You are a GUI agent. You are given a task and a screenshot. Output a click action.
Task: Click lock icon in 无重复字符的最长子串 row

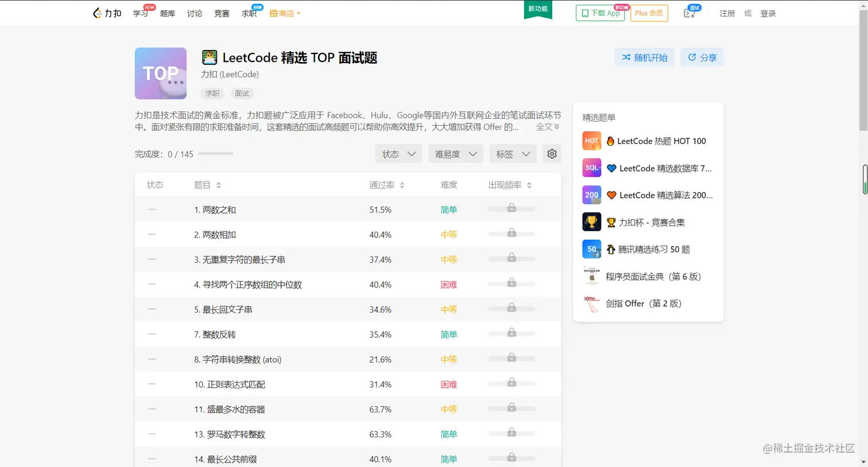pos(511,258)
